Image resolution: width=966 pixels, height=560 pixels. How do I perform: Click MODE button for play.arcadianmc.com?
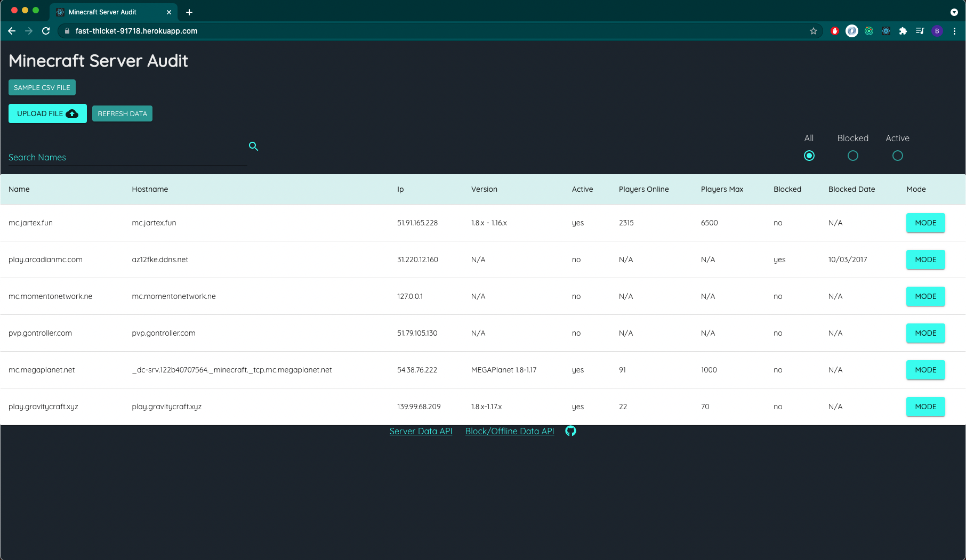tap(925, 259)
